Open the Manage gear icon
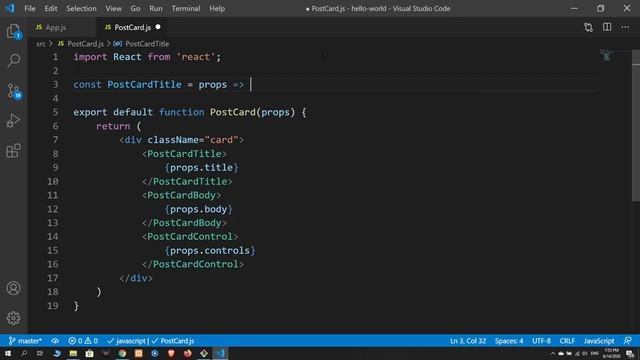 click(x=13, y=318)
